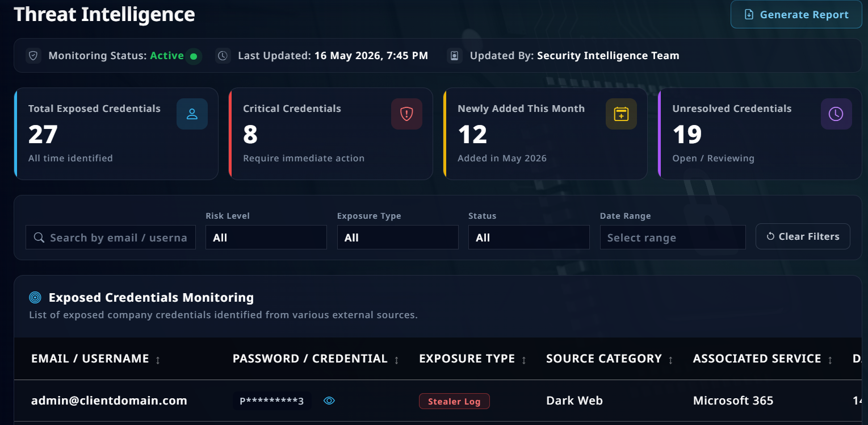Click the Require immediate action caption
Viewport: 868px width, 425px height.
[304, 159]
